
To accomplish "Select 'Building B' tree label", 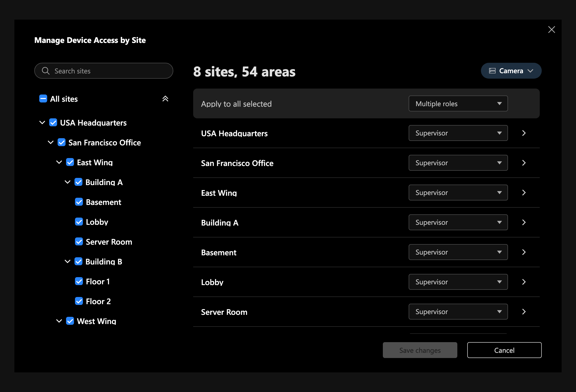I will [x=104, y=262].
